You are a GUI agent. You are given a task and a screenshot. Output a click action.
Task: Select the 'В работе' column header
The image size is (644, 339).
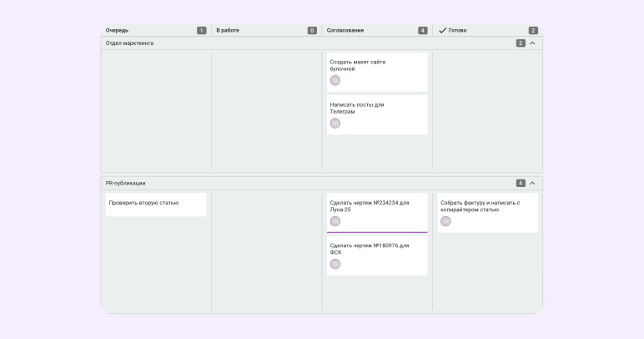pyautogui.click(x=228, y=30)
